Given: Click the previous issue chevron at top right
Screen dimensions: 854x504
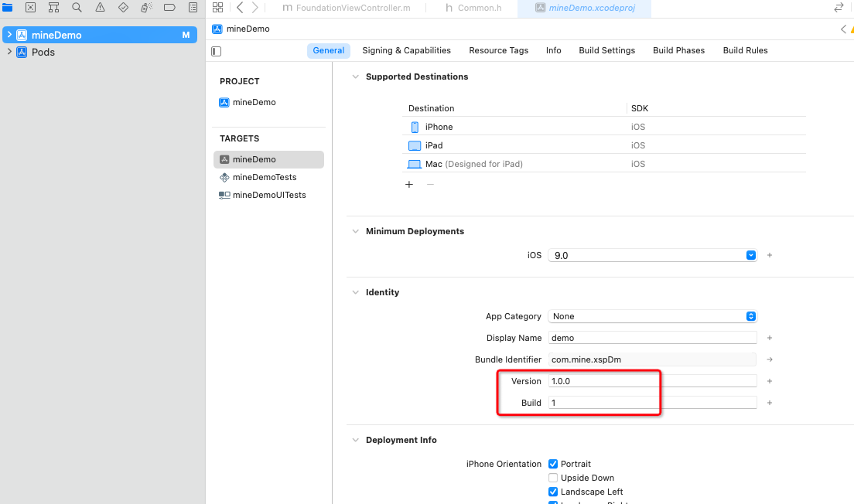Looking at the screenshot, I should tap(843, 29).
